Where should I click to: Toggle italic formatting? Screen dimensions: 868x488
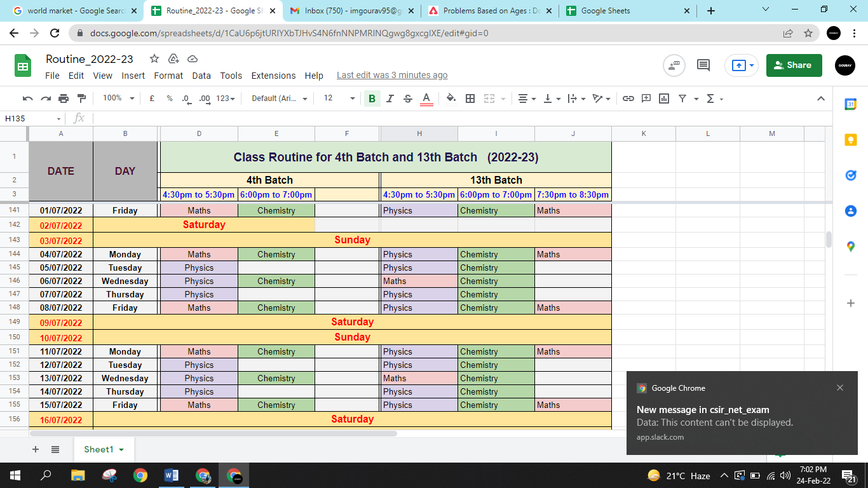[x=390, y=98]
